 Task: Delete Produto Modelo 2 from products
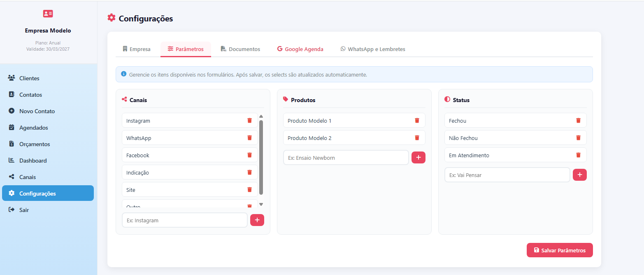pyautogui.click(x=417, y=138)
